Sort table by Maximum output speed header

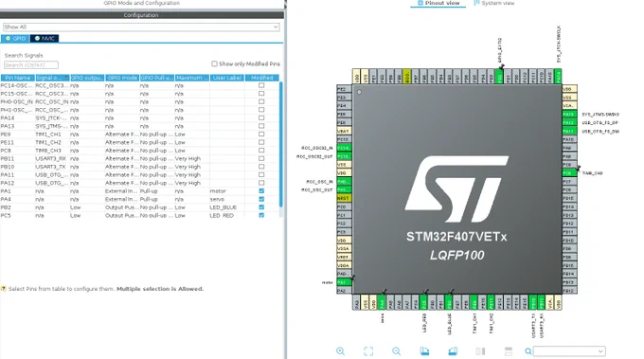192,78
